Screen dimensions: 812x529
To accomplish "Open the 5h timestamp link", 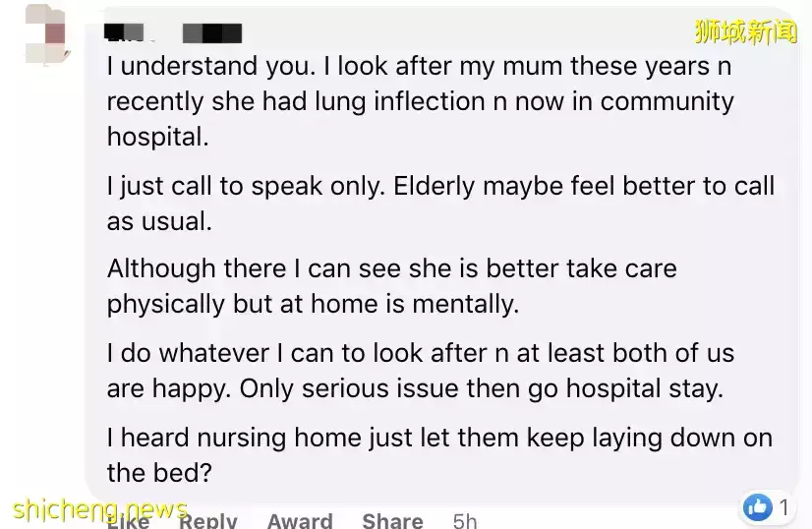I will pos(465,520).
